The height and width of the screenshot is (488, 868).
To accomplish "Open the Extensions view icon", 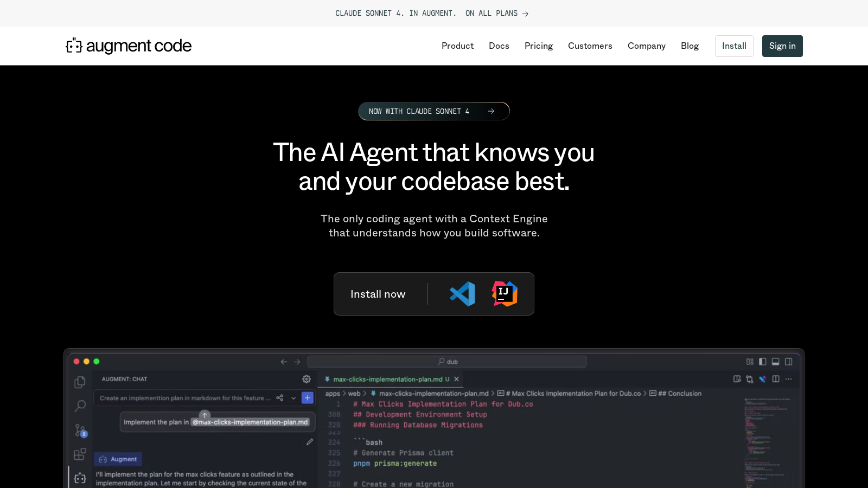I will (80, 454).
